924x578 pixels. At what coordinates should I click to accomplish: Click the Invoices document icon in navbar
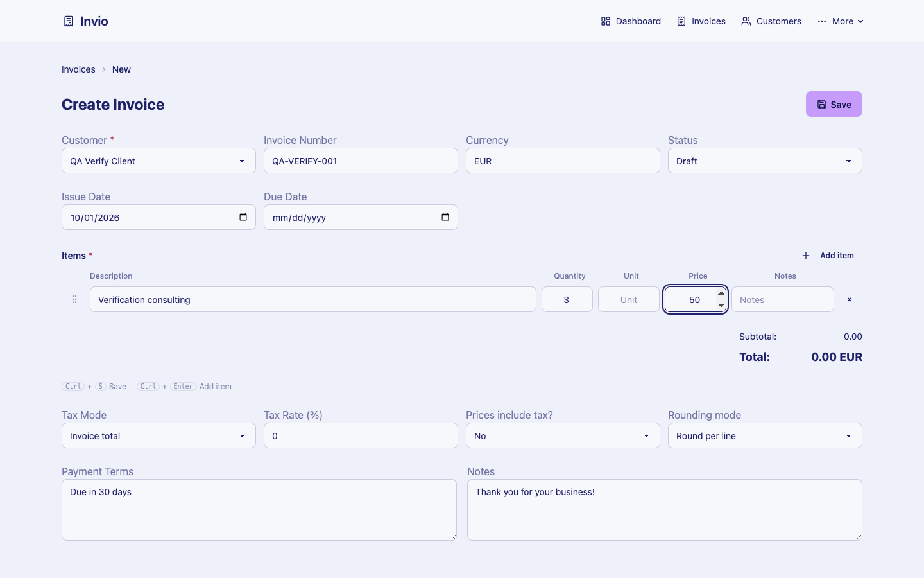(681, 21)
